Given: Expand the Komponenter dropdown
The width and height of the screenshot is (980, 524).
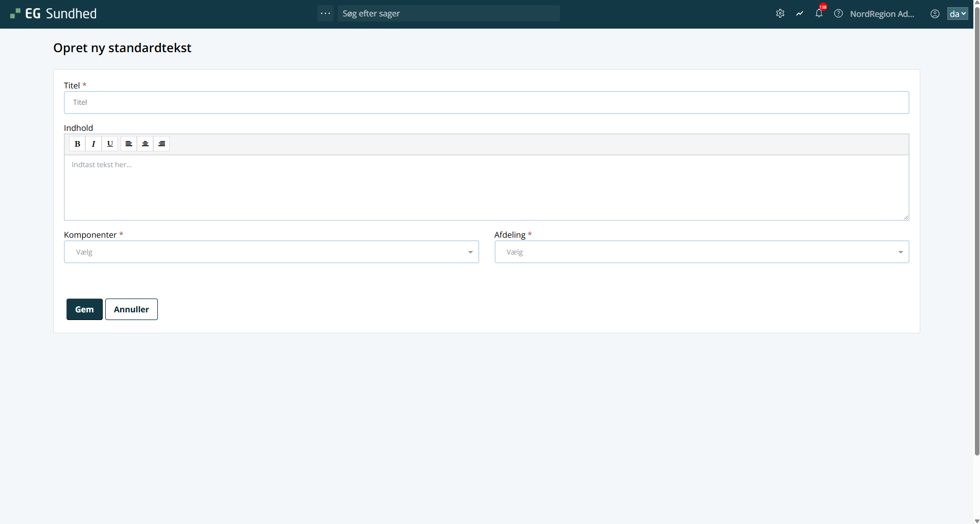Looking at the screenshot, I should tap(271, 252).
